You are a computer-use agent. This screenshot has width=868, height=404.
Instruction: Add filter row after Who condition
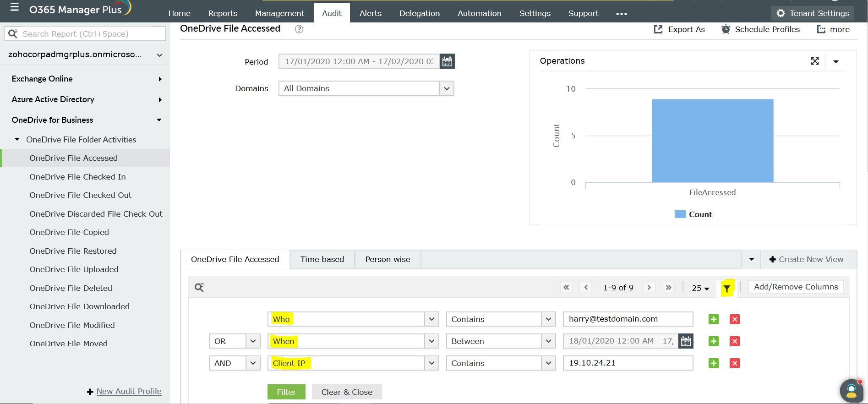pos(714,319)
